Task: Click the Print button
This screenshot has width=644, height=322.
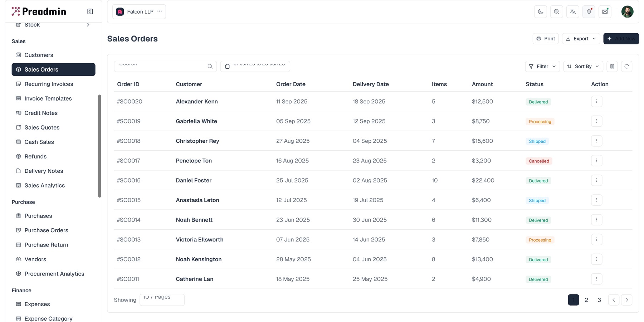Action: click(x=546, y=39)
